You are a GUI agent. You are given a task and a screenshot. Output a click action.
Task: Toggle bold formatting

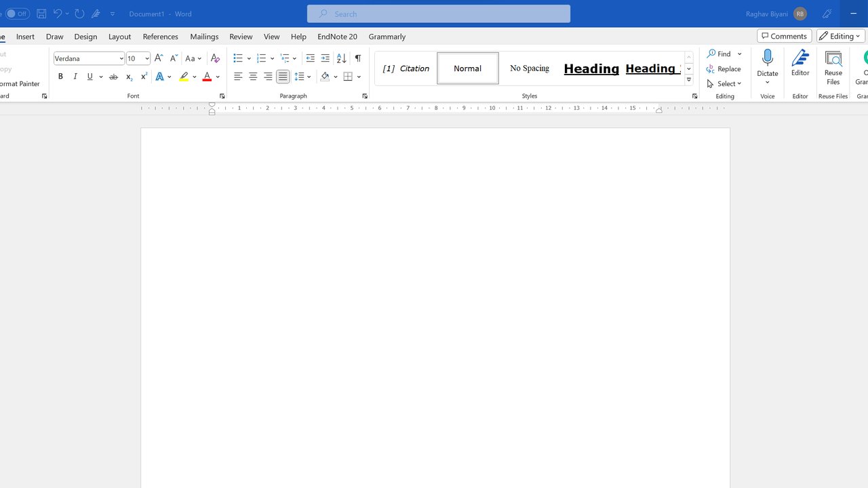click(60, 77)
